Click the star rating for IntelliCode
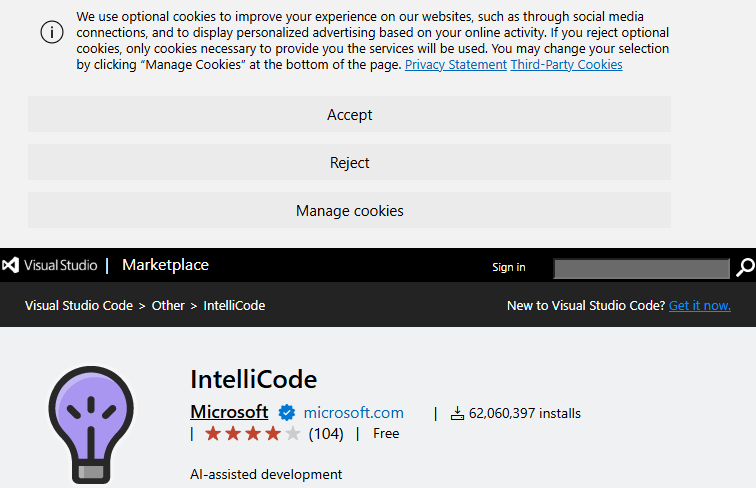Screen dimensions: 756x488 click(253, 434)
